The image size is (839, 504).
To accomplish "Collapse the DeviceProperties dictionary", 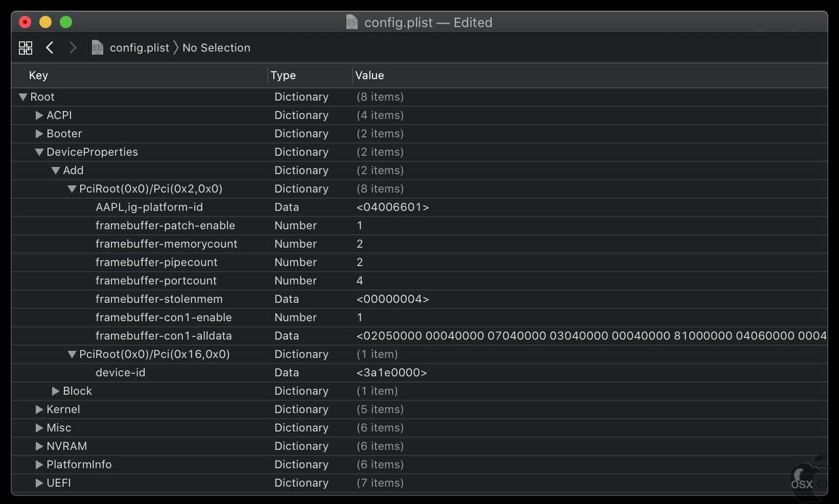I will pos(39,152).
